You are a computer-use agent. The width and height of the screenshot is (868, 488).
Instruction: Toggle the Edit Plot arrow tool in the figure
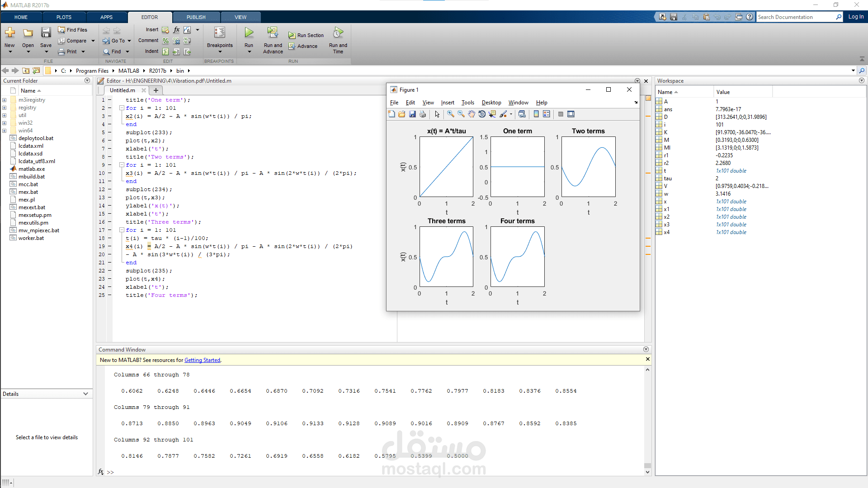437,114
